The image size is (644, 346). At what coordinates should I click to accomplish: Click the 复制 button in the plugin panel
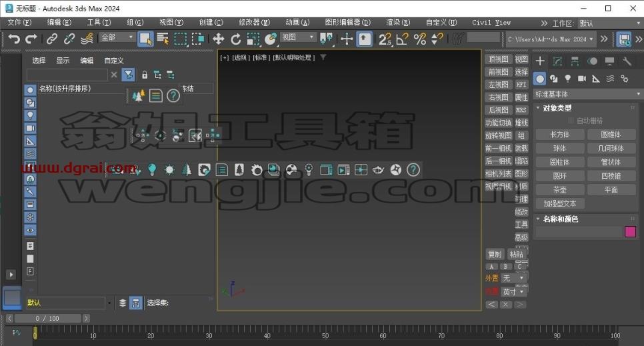[x=495, y=255]
